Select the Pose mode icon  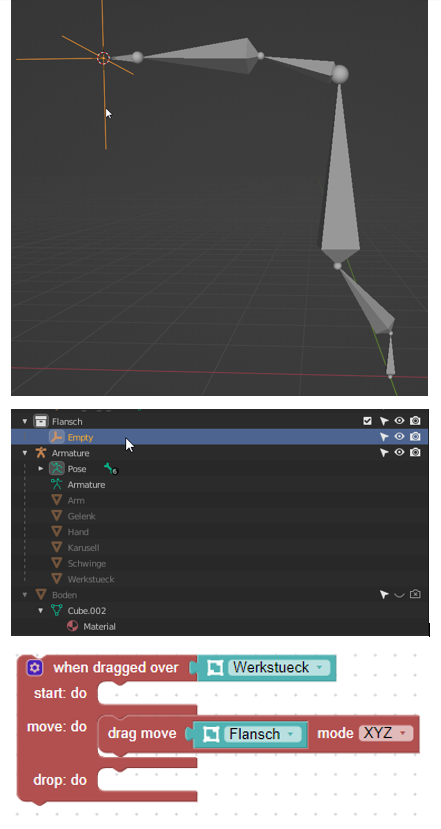57,468
